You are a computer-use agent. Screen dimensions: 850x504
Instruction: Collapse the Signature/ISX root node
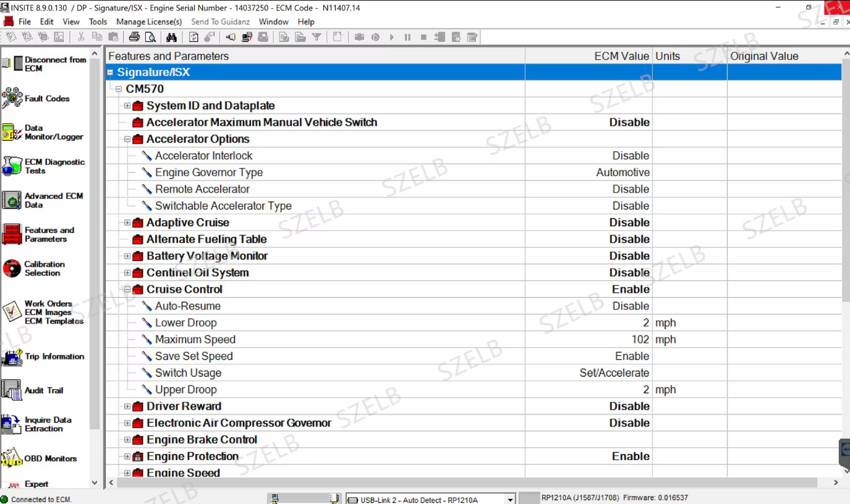[x=110, y=72]
